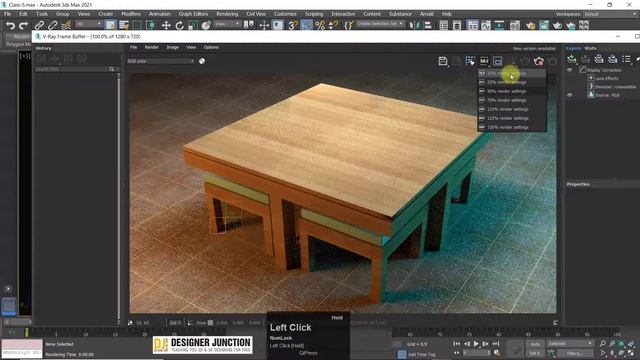Open the frame buffer Options menu
640x360 pixels.
[x=211, y=47]
